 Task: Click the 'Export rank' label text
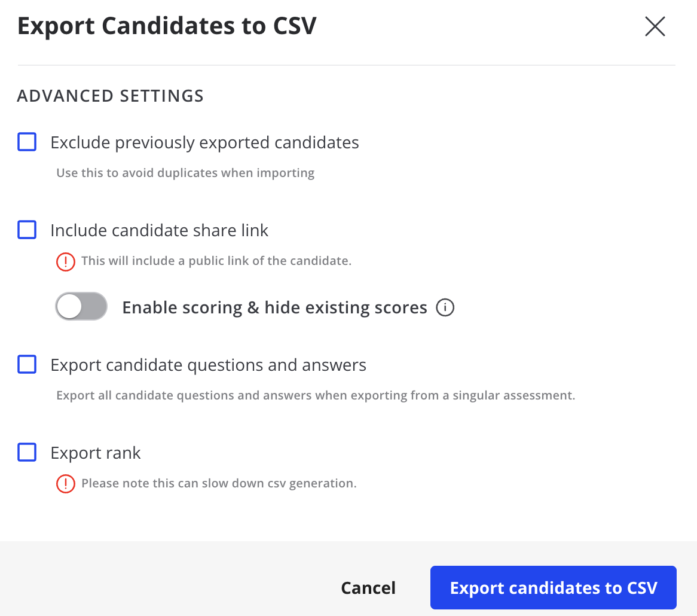point(95,453)
